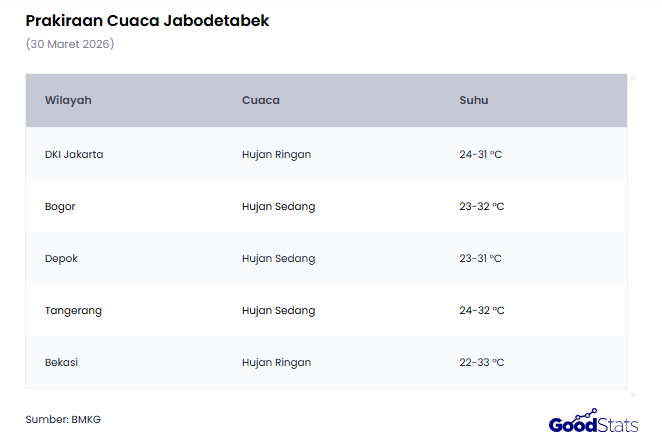Viewport: 662px width, 443px height.
Task: Click the date subtitle 30 Maret 2026
Action: click(x=70, y=44)
